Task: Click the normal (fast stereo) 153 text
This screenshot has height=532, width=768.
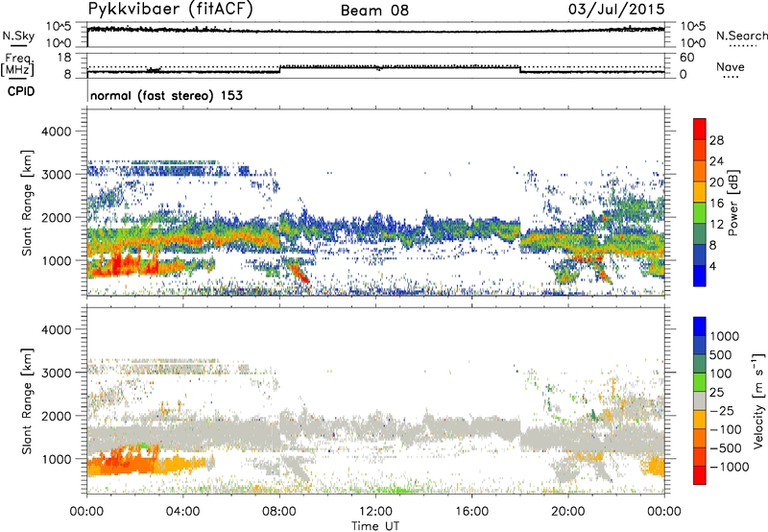Action: coord(166,95)
